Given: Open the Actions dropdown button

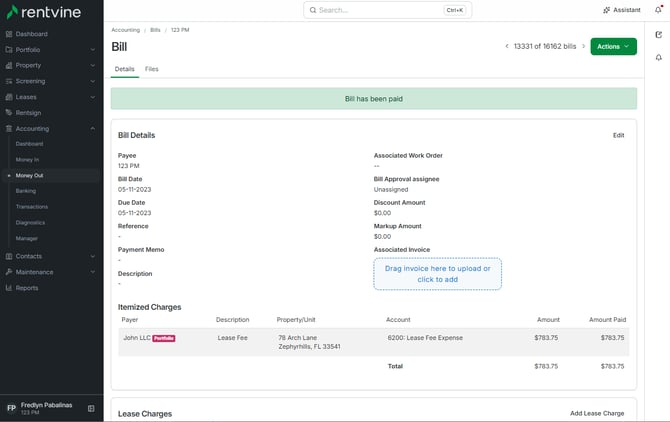Looking at the screenshot, I should (x=614, y=47).
